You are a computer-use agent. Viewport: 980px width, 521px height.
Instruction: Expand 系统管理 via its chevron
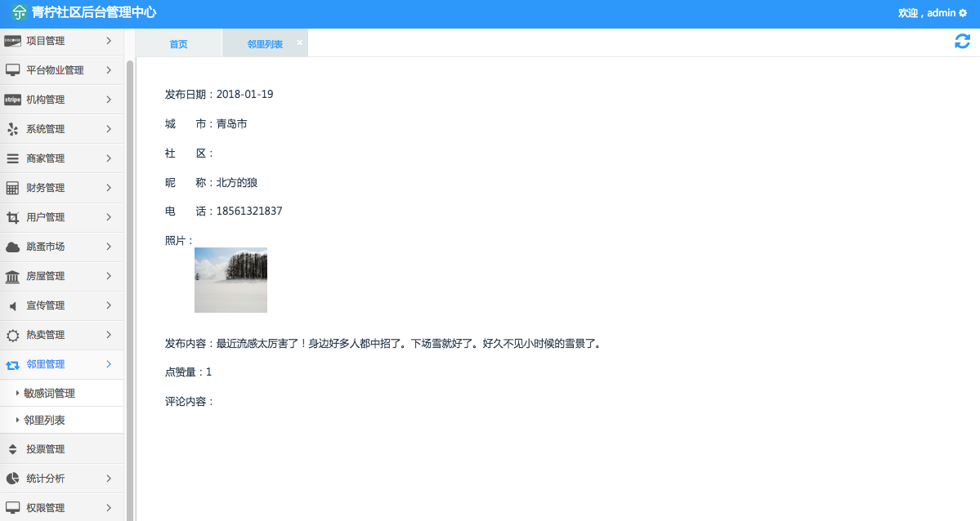109,129
